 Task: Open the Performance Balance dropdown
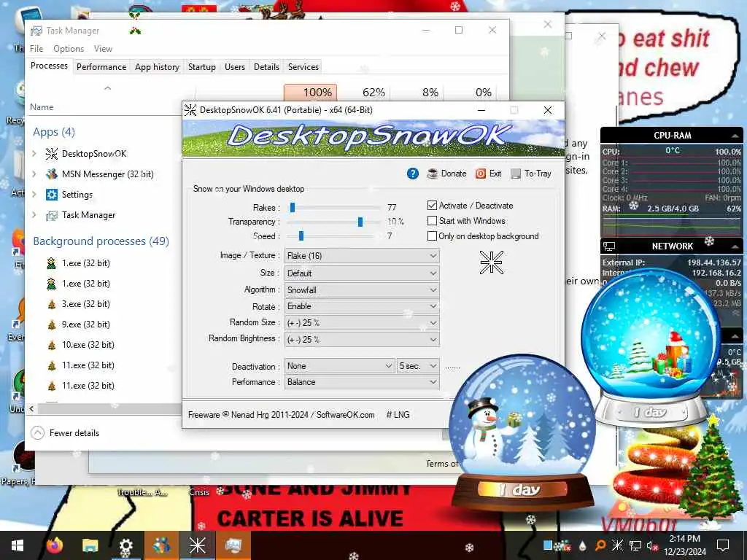(x=362, y=382)
